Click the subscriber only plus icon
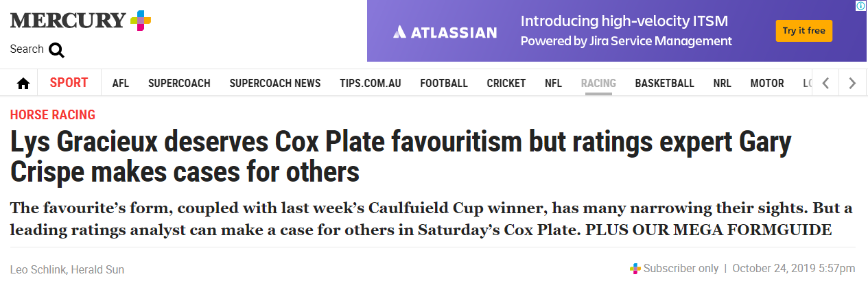 click(x=635, y=269)
